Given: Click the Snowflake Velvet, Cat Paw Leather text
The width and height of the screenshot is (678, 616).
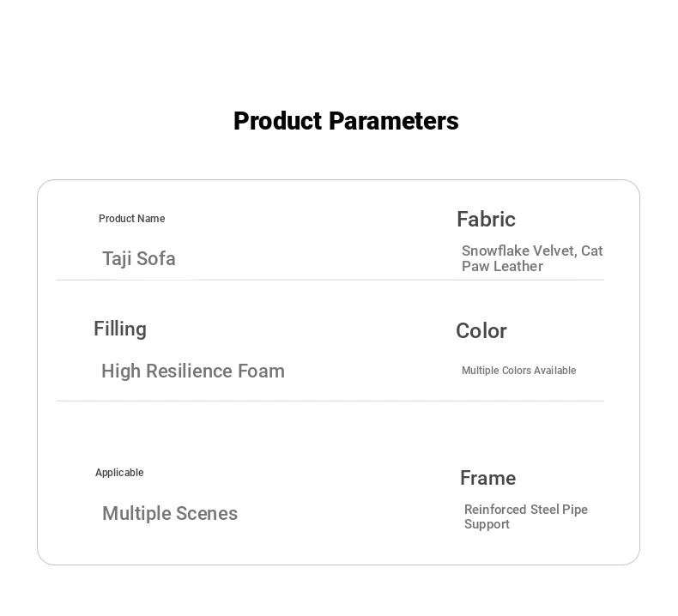Looking at the screenshot, I should point(532,258).
